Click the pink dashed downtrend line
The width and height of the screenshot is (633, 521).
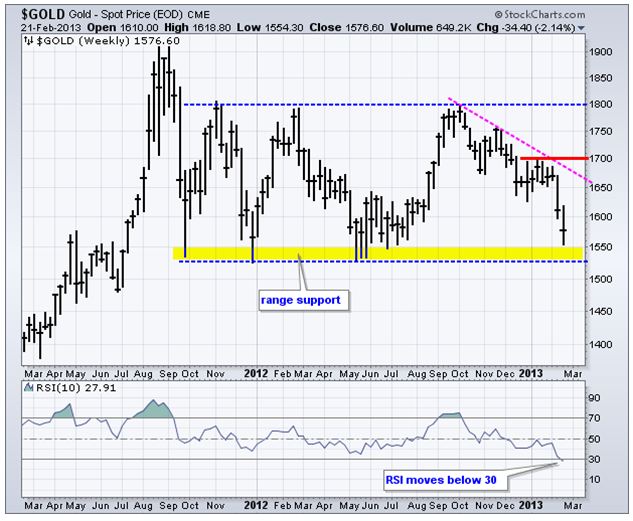pos(520,140)
